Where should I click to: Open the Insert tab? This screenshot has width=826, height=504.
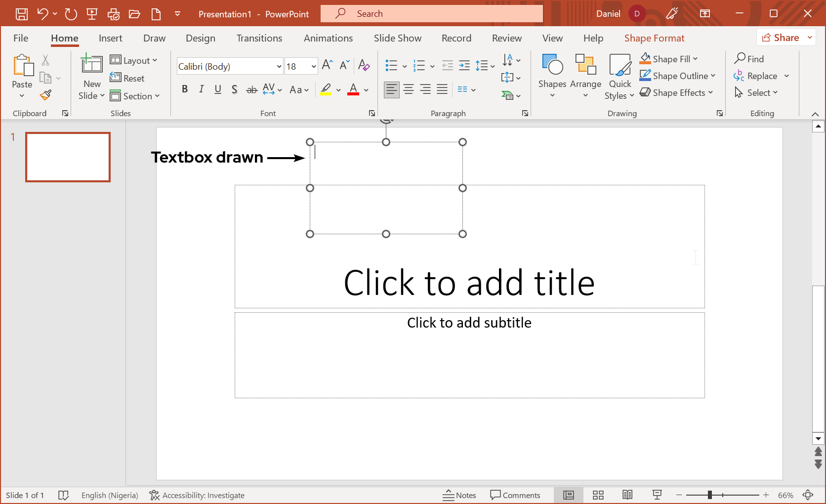110,38
